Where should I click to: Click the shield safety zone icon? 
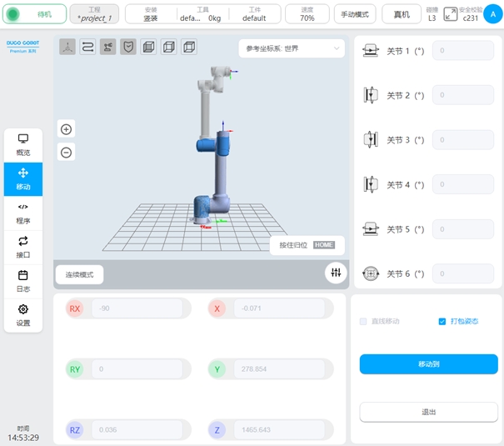[128, 48]
